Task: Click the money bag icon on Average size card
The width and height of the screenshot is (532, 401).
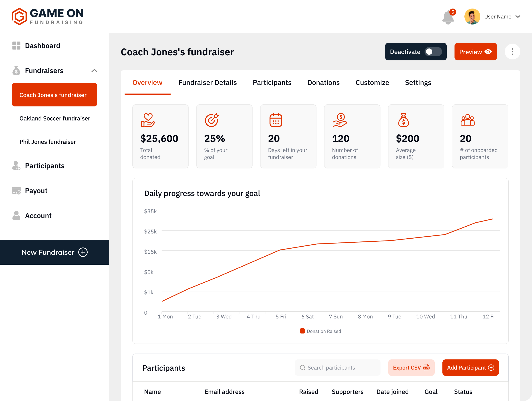Action: point(403,120)
